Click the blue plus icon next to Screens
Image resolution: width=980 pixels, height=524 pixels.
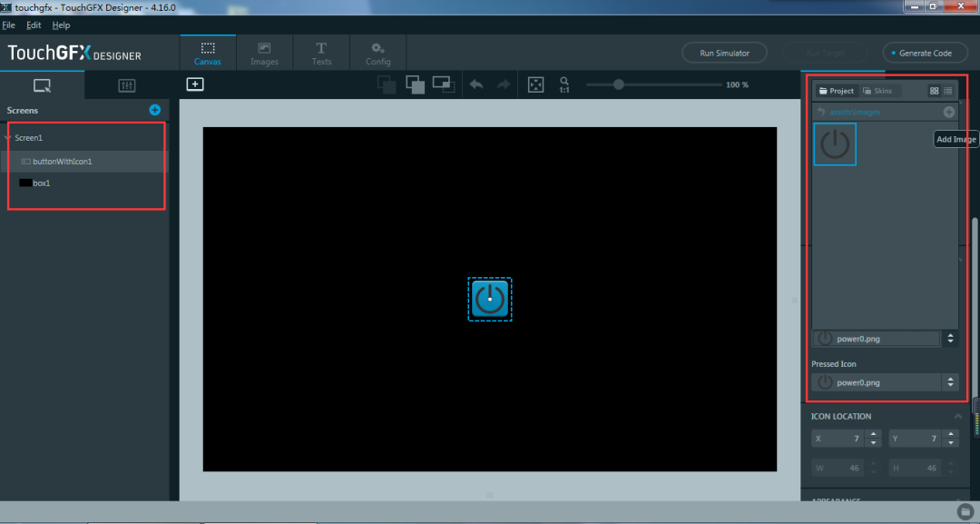(154, 110)
